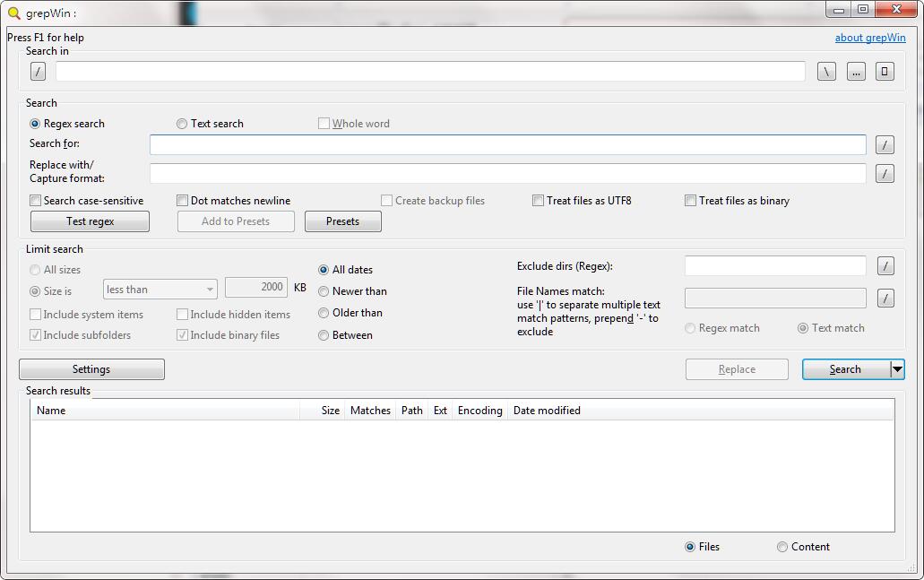The image size is (924, 580).
Task: Maximize the grepWin window
Action: (x=863, y=10)
